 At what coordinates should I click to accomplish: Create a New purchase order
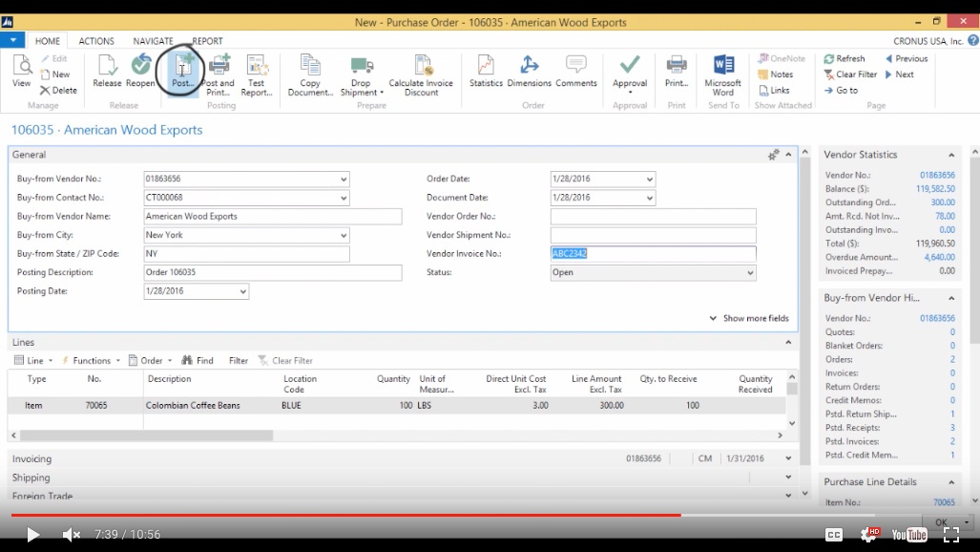[x=55, y=74]
